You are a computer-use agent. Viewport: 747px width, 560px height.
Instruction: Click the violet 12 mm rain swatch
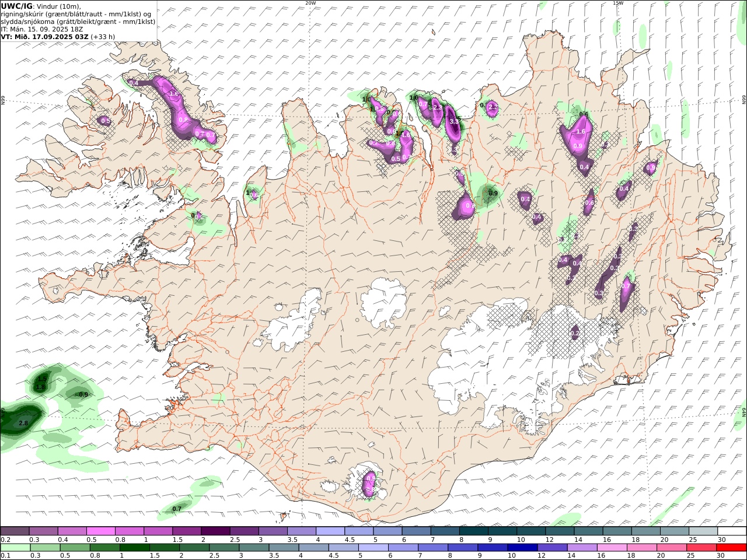tap(552, 548)
